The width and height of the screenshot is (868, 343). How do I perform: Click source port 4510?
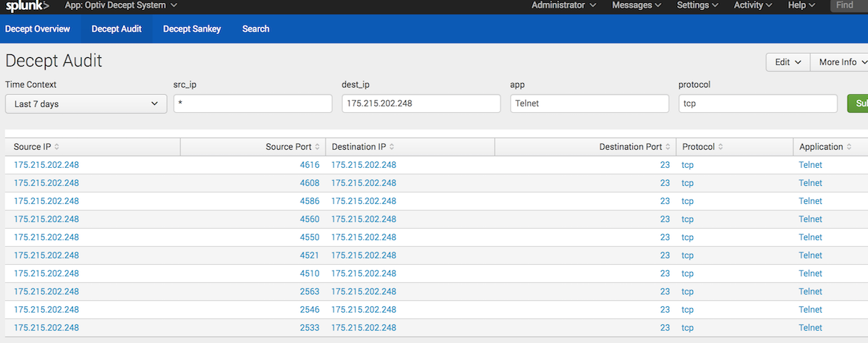[310, 274]
